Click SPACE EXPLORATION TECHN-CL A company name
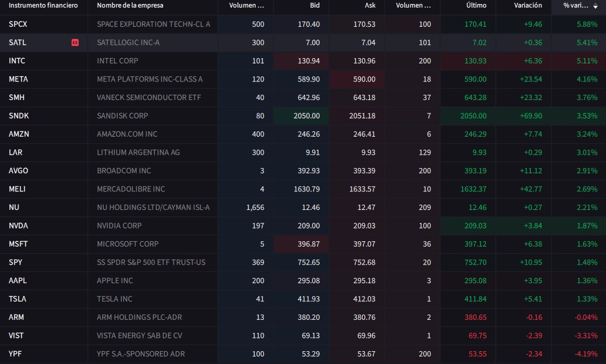Screen dimensions: 606x364 [x=154, y=24]
